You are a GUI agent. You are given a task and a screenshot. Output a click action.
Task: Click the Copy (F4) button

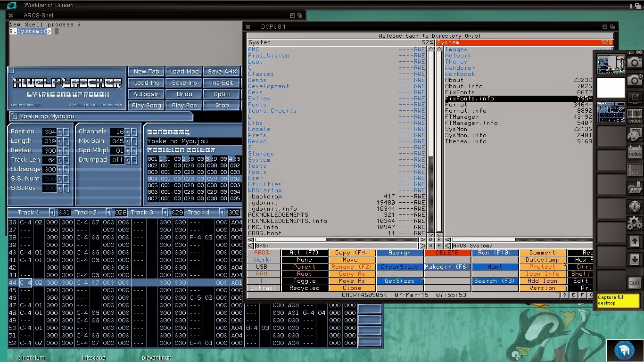click(x=352, y=253)
